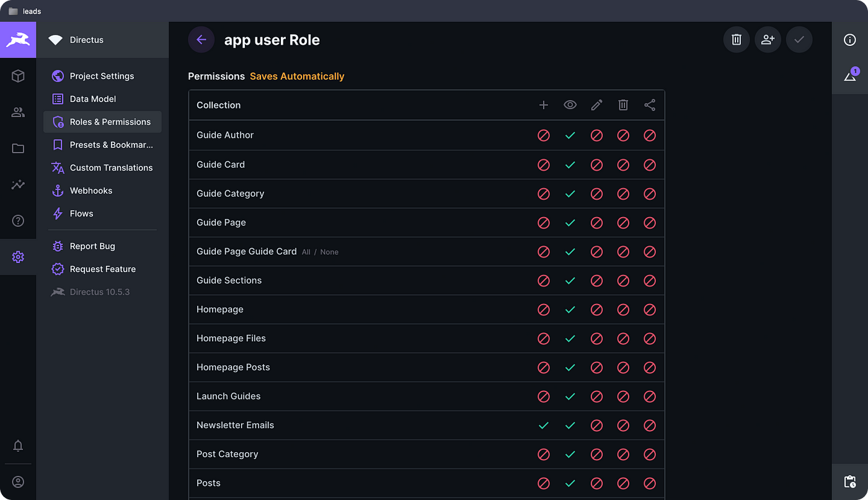Toggle read permission for Guide Author
The height and width of the screenshot is (500, 868).
tap(570, 135)
